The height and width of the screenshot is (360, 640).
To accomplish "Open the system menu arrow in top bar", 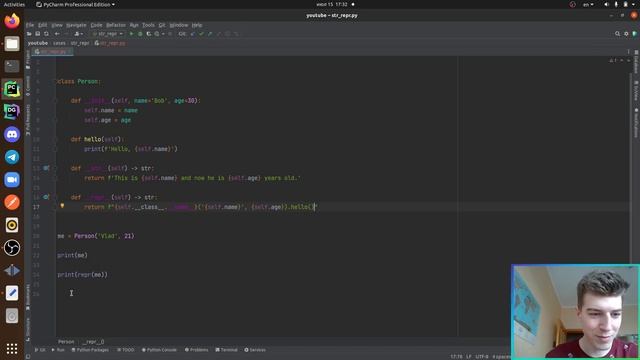I will click(x=633, y=4).
